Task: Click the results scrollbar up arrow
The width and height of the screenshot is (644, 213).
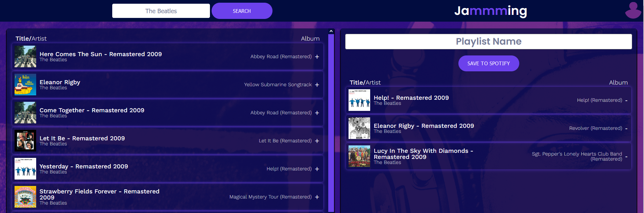Action: 331,31
